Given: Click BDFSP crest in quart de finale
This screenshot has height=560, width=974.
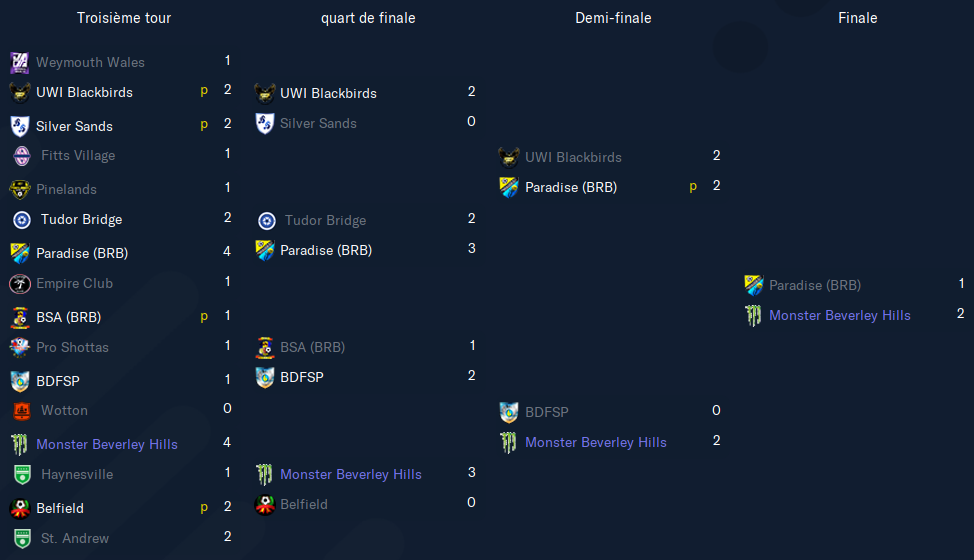Looking at the screenshot, I should [265, 377].
